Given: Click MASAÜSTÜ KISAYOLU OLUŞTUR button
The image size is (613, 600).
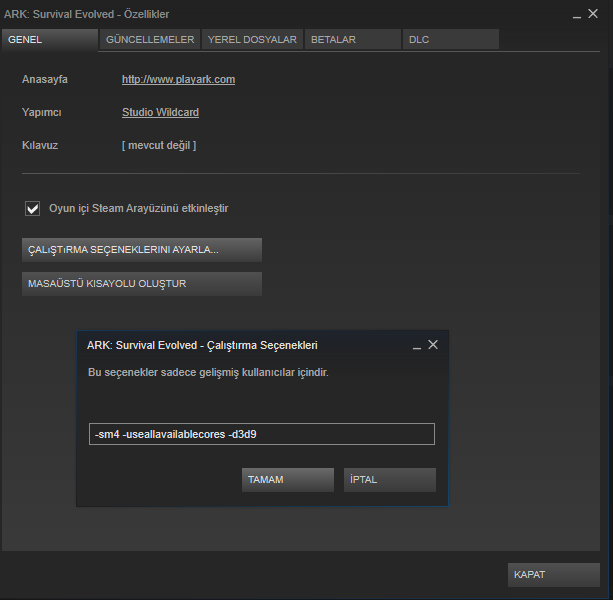Looking at the screenshot, I should (x=142, y=284).
